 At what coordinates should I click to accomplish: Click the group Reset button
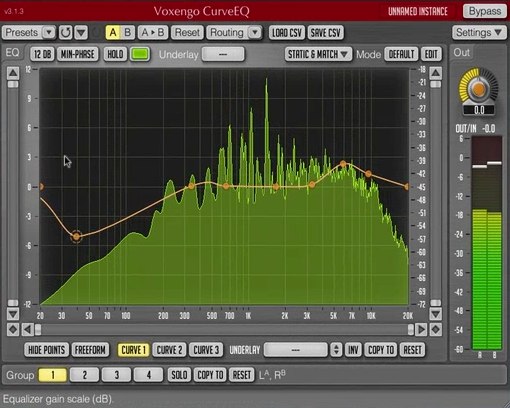pyautogui.click(x=242, y=375)
